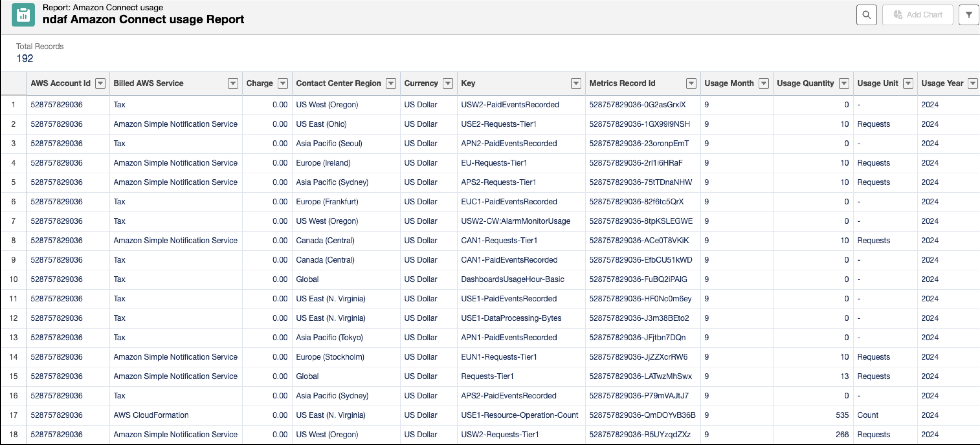This screenshot has width=980, height=445.
Task: Open the Usage Unit column dropdown
Action: click(908, 83)
